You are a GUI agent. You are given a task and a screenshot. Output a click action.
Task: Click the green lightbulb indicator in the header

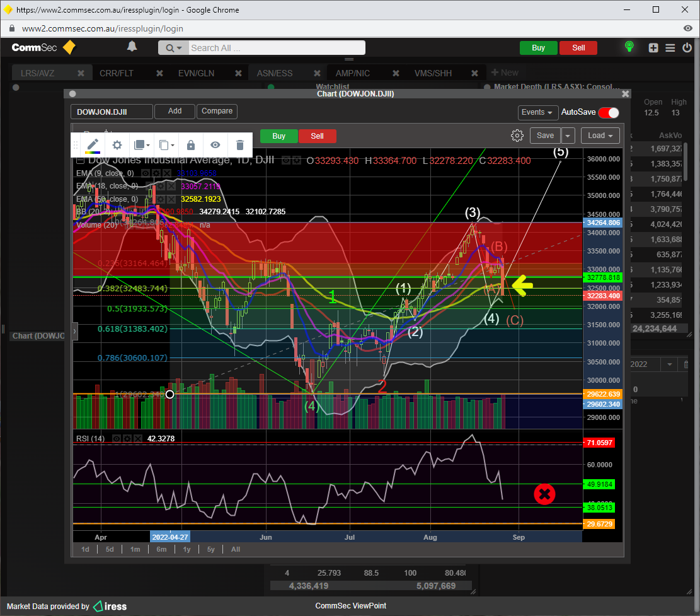tap(629, 47)
